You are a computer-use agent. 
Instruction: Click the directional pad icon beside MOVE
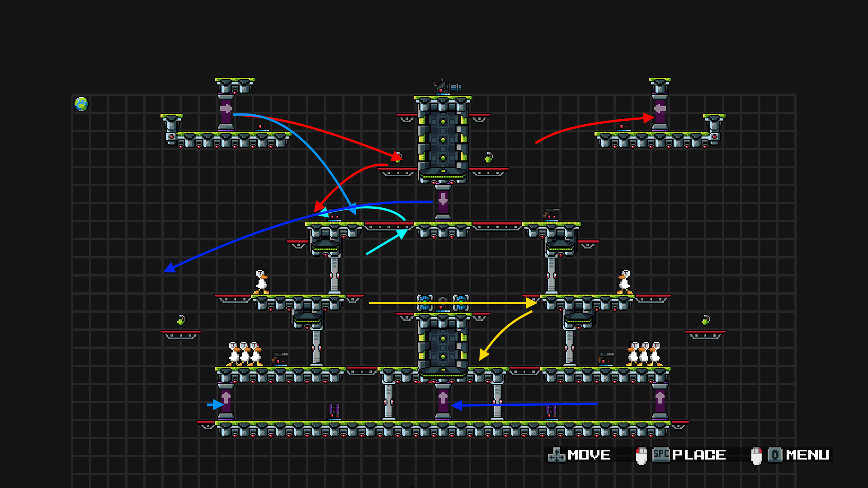pos(557,455)
